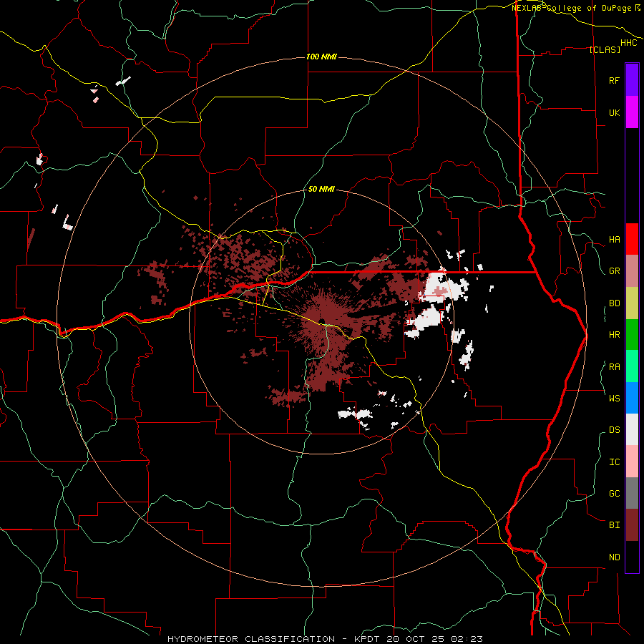Click the KPDT radar site identifier
The width and height of the screenshot is (644, 644).
[x=368, y=639]
